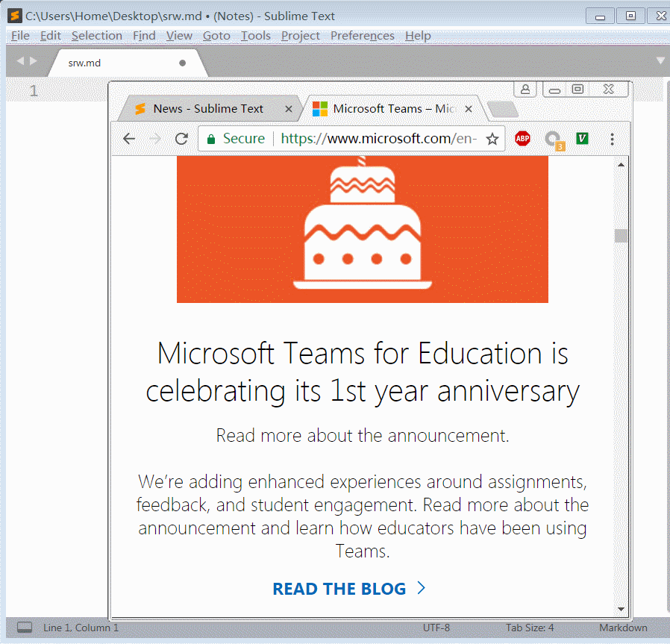This screenshot has width=670, height=644.
Task: Open the Selection menu
Action: (96, 36)
